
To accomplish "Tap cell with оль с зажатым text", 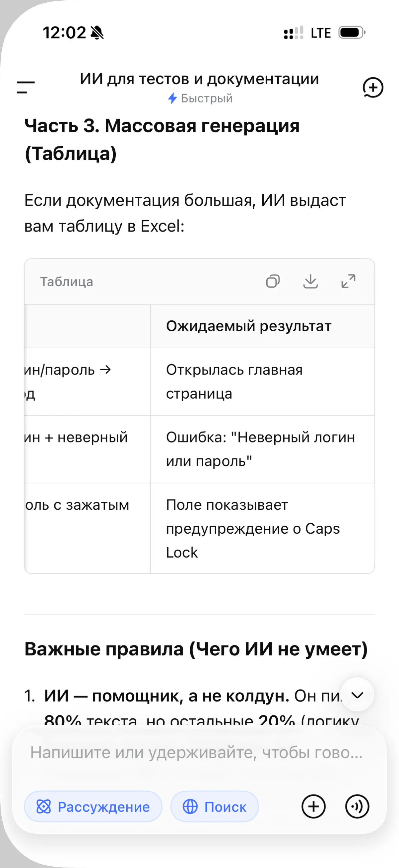I will [x=87, y=528].
